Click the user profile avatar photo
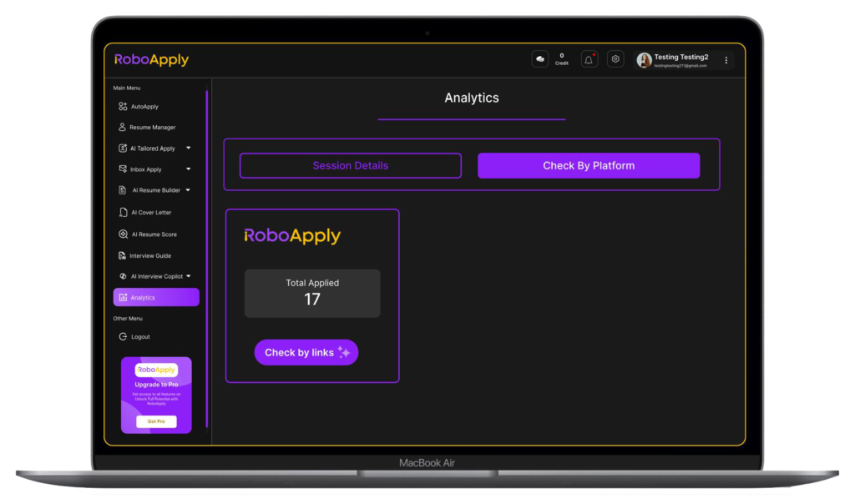 (644, 60)
